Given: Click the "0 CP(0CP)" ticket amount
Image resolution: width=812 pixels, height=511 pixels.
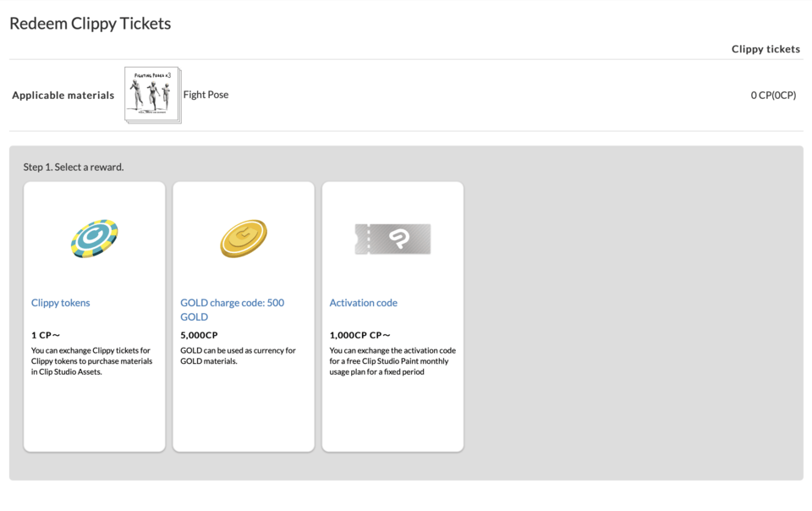Looking at the screenshot, I should point(773,96).
